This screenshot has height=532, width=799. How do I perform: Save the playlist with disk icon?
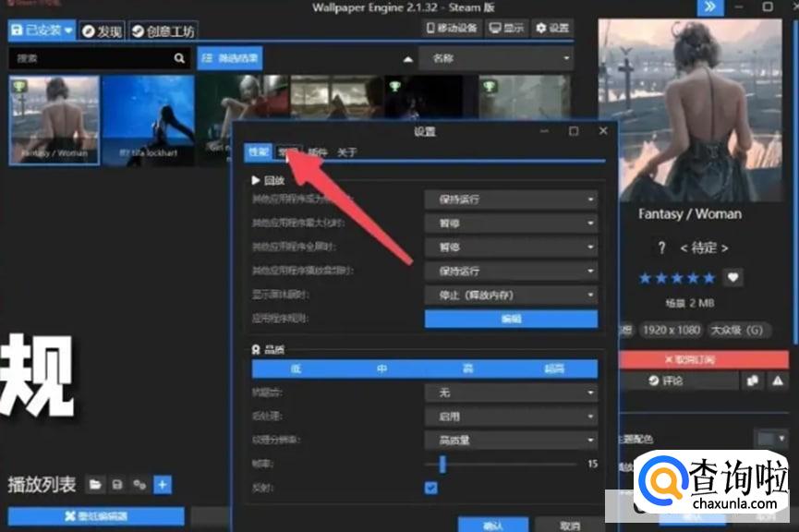pos(117,484)
